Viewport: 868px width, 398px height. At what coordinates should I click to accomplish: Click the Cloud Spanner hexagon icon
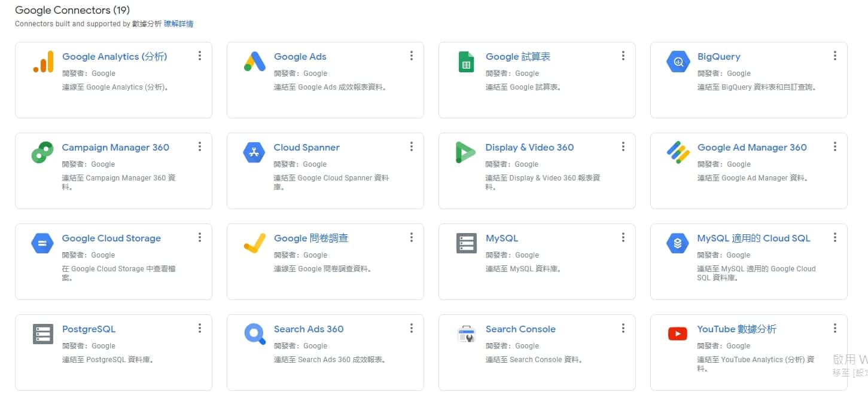[254, 152]
